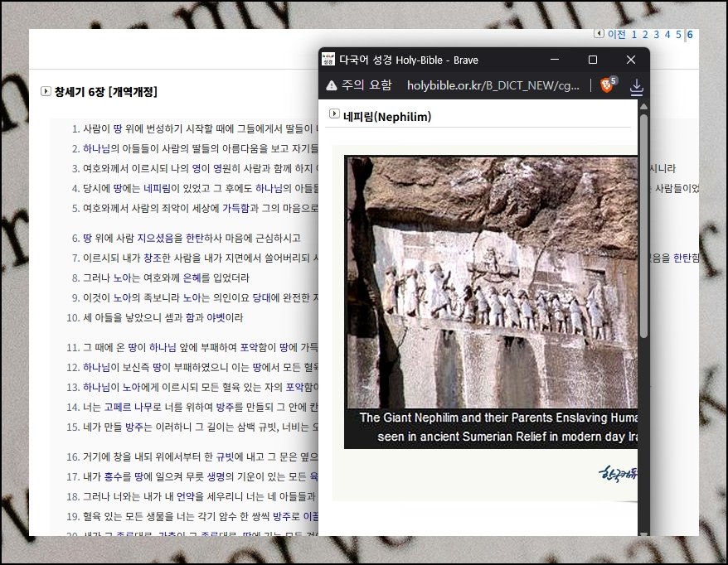Viewport: 728px width, 565px height.
Task: Click the 한탄 link in verse 6
Action: [195, 238]
